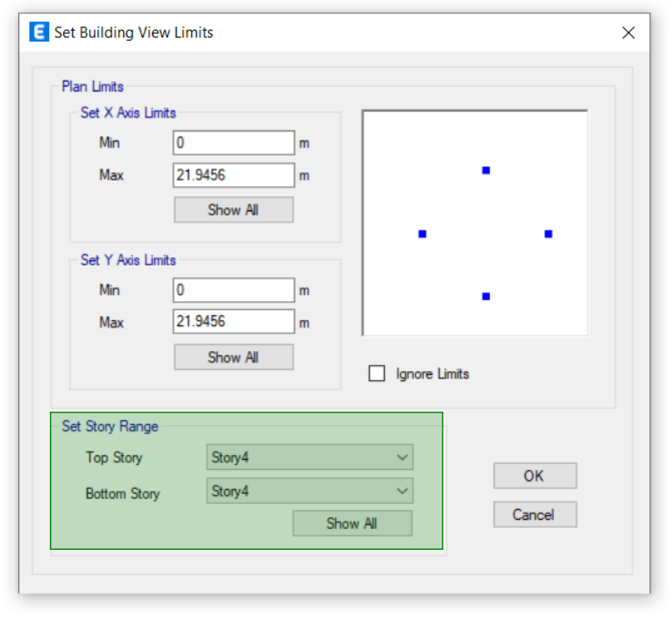
Task: Confirm changes with the OK button
Action: point(535,476)
